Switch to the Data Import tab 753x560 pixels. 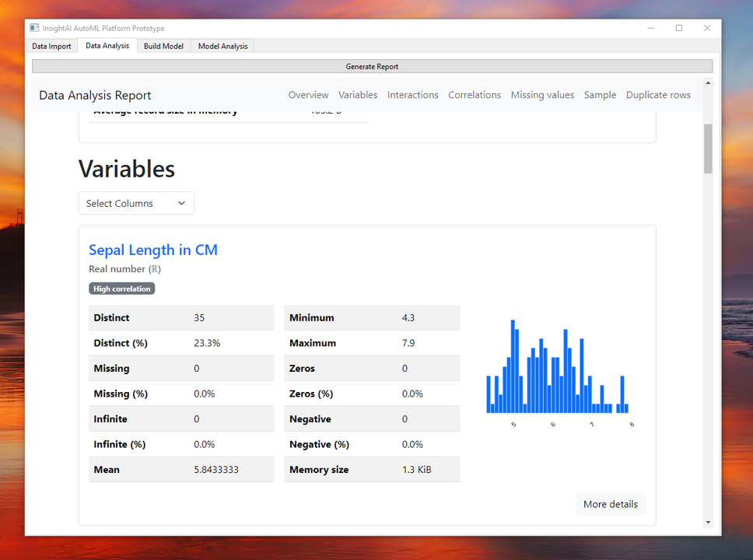(x=51, y=45)
